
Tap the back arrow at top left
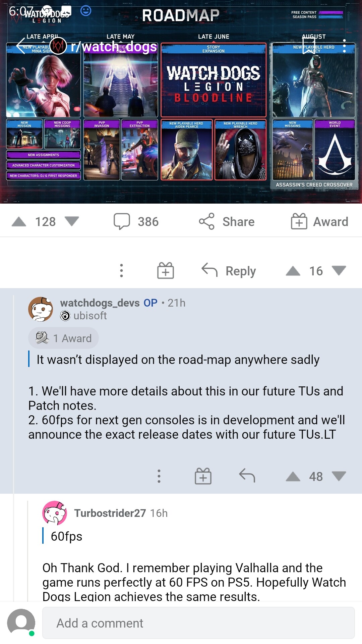click(21, 46)
